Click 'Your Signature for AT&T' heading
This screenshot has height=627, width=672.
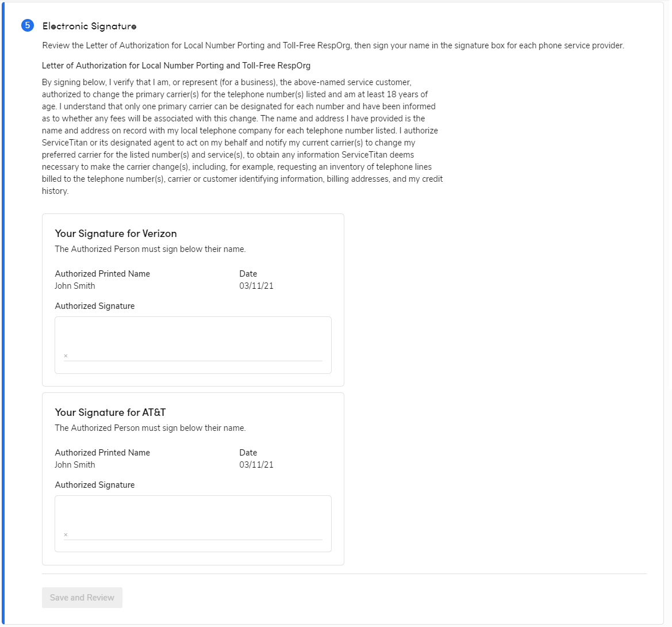(110, 412)
